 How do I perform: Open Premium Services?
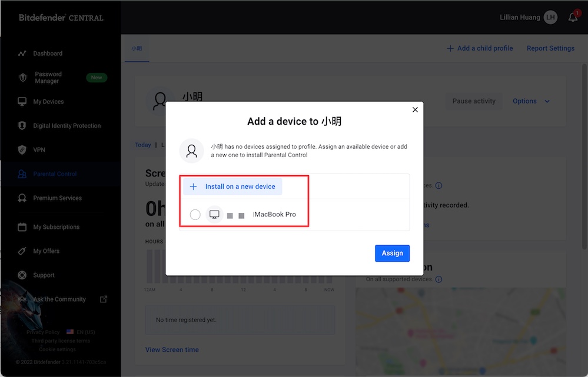coord(57,198)
